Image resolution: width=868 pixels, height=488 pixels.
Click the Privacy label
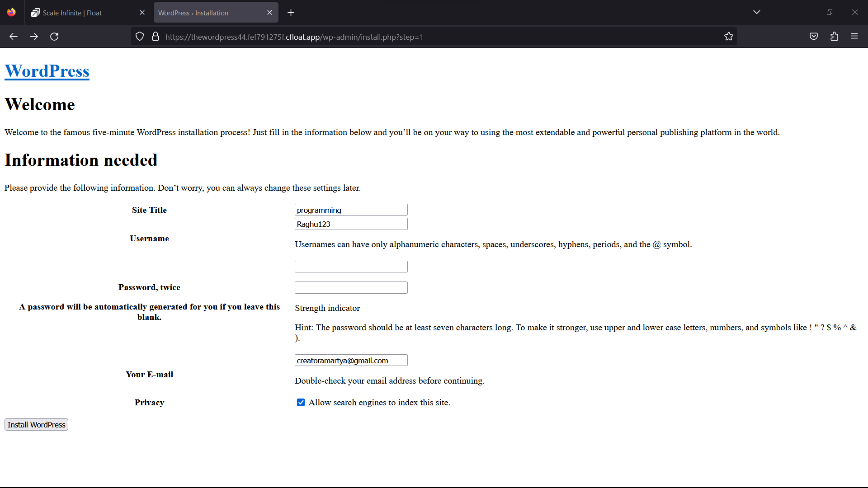pos(149,403)
